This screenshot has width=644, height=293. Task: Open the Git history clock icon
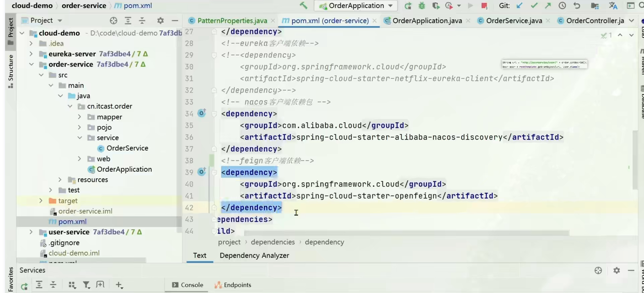click(x=562, y=6)
